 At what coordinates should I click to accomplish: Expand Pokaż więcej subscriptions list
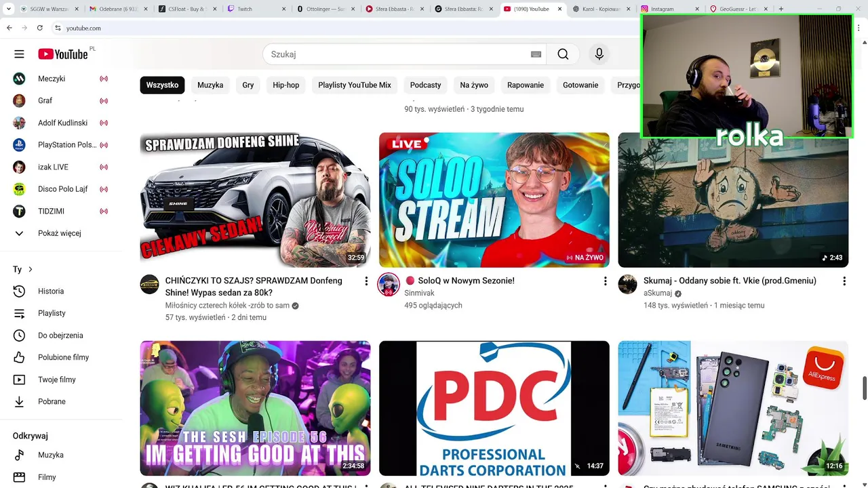[61, 233]
